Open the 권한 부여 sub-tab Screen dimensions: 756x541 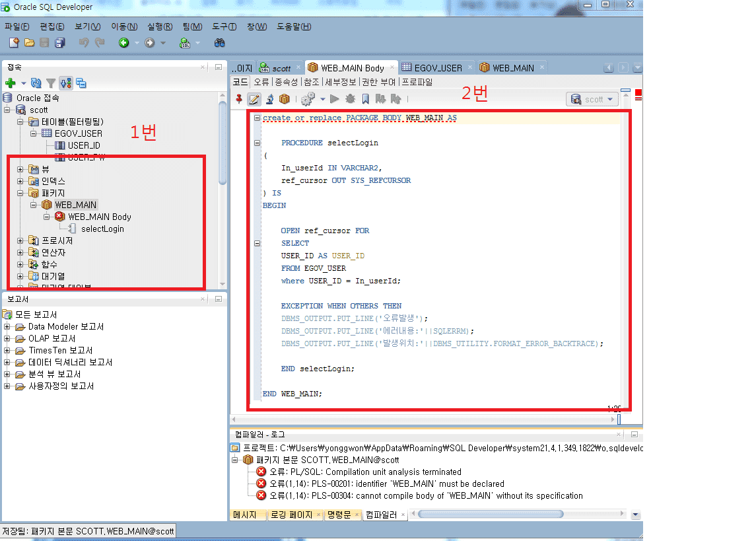[378, 82]
